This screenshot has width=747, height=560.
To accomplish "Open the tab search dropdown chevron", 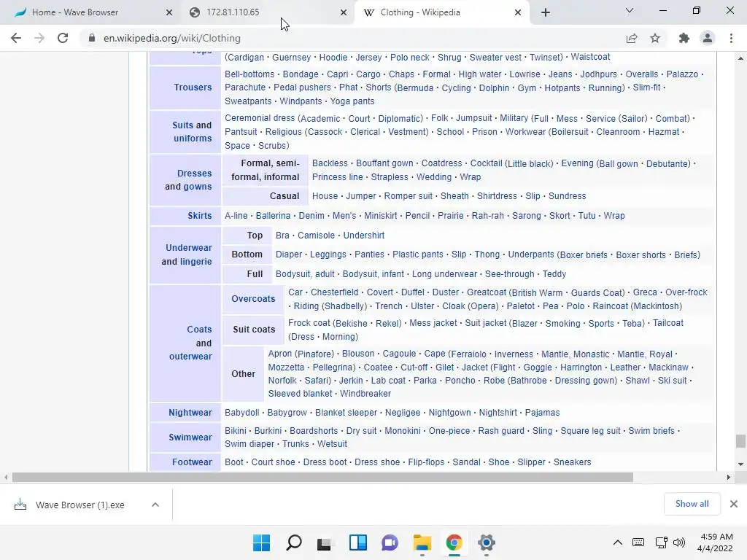I will 630,10.
